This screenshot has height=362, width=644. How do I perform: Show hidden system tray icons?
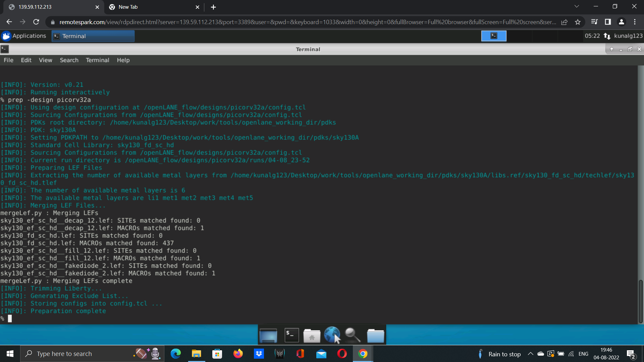530,354
